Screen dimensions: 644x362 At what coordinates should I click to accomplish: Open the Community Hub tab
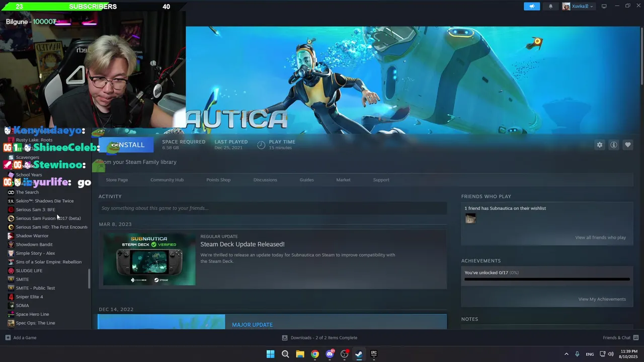pyautogui.click(x=167, y=180)
